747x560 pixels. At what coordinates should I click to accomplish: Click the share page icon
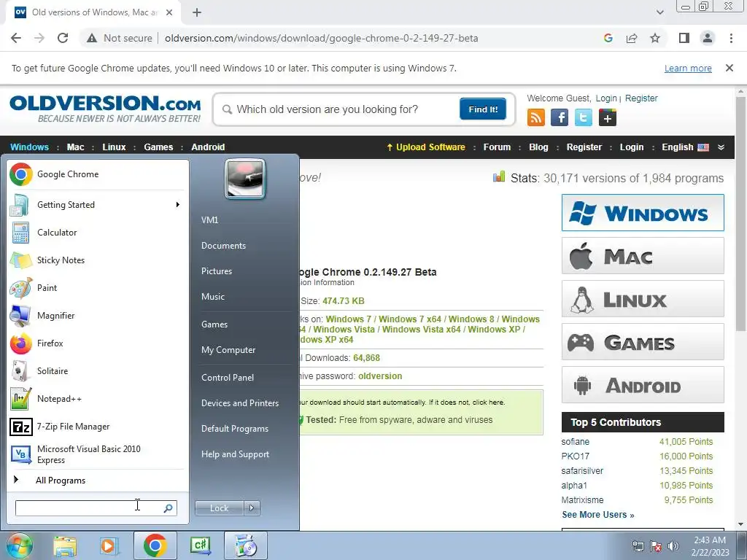coord(632,38)
